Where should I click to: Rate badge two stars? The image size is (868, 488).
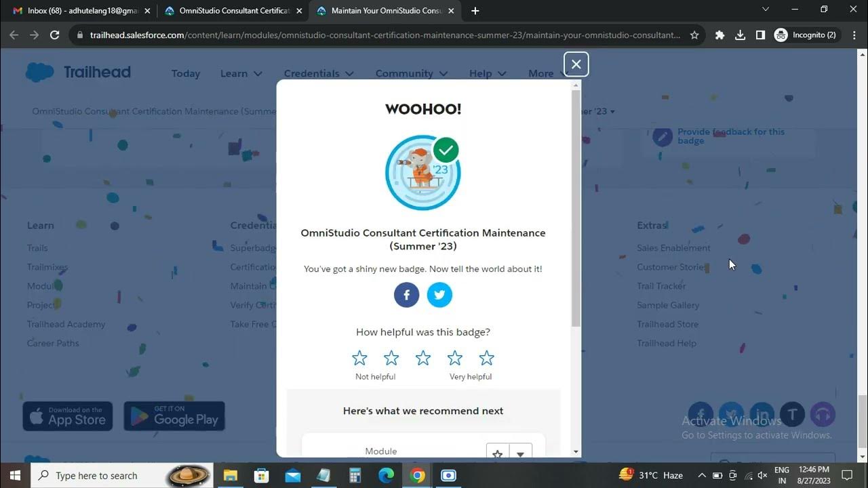pos(391,358)
